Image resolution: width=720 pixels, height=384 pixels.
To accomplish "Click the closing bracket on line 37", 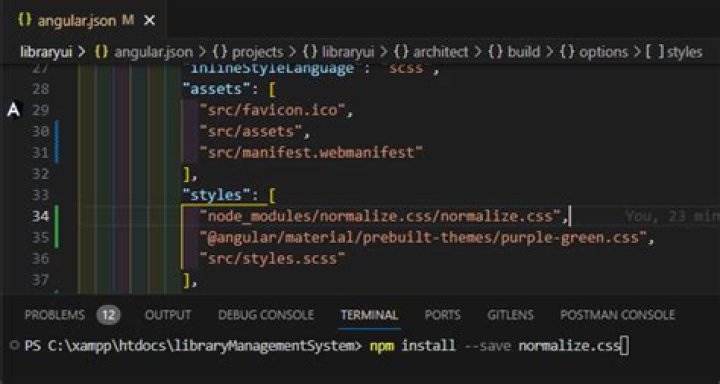I will click(x=186, y=280).
